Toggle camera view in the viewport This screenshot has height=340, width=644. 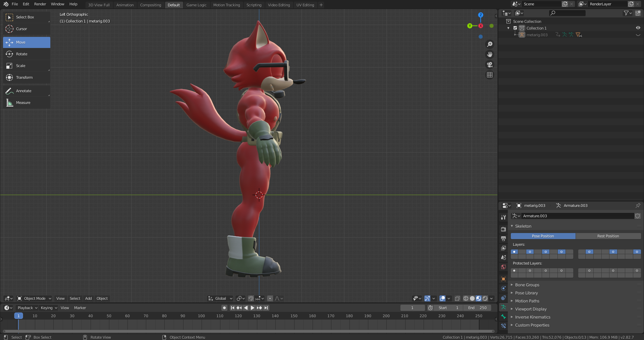490,65
